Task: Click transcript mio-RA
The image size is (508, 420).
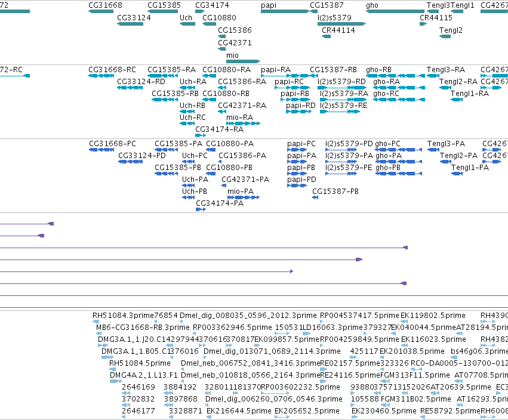Action: [x=240, y=118]
